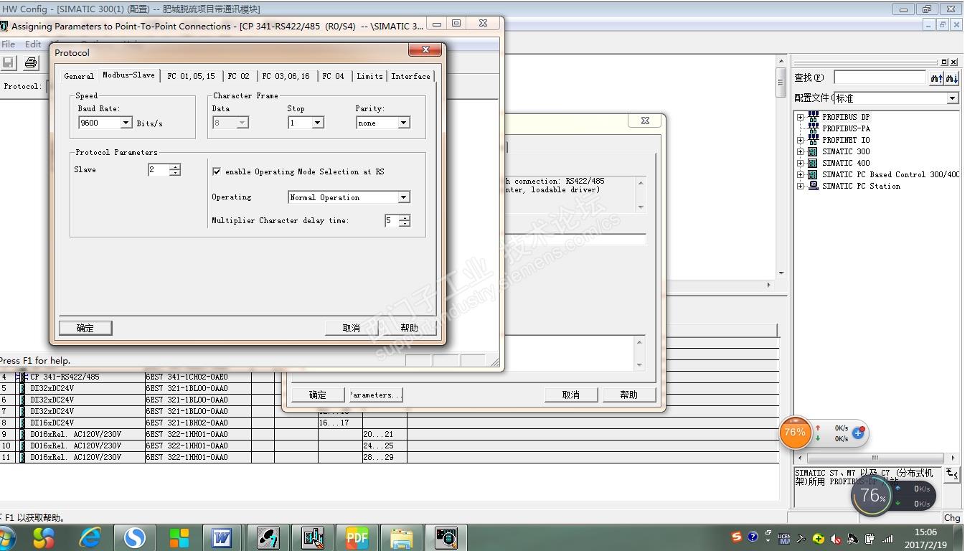
Task: Open the Stop bits dropdown
Action: click(318, 123)
